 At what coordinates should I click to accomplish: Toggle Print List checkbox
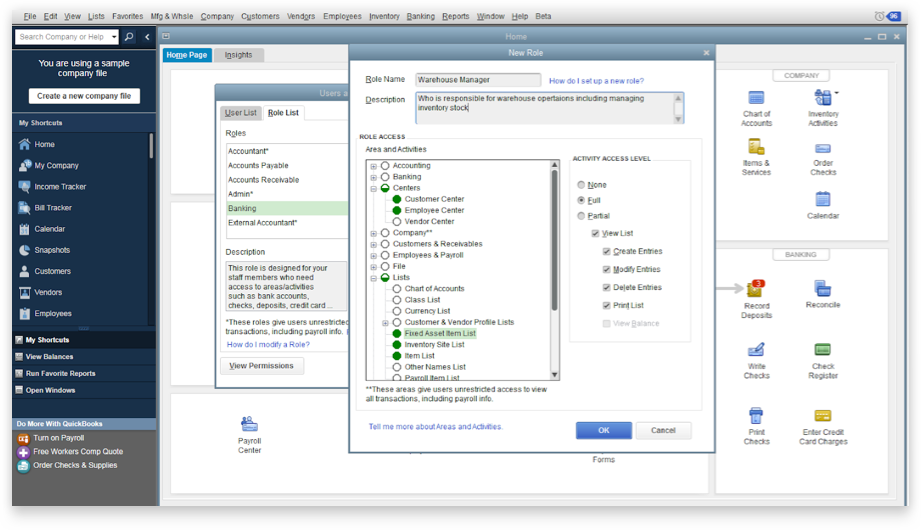click(606, 305)
